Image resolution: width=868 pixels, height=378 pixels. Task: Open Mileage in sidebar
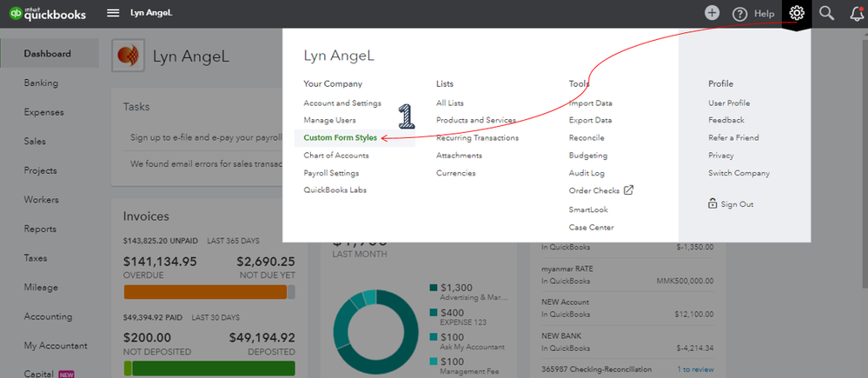pos(41,288)
